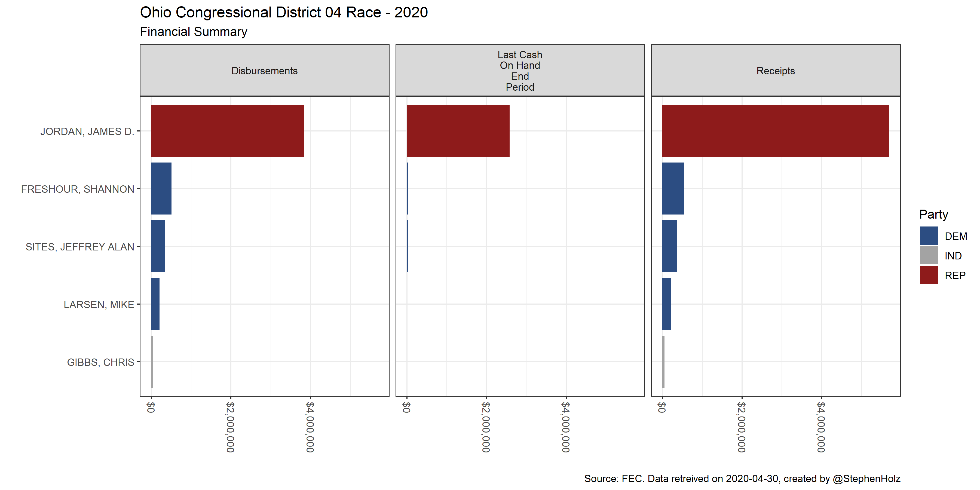Click the chart title text

pos(284,13)
